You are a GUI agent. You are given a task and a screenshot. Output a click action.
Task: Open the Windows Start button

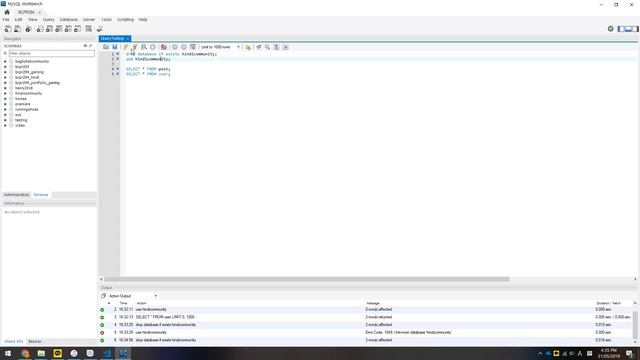coord(8,353)
